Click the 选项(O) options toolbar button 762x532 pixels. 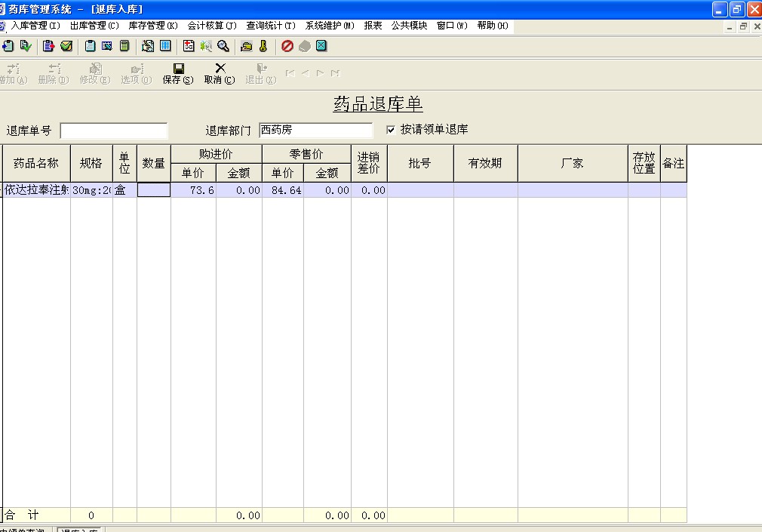tap(136, 73)
